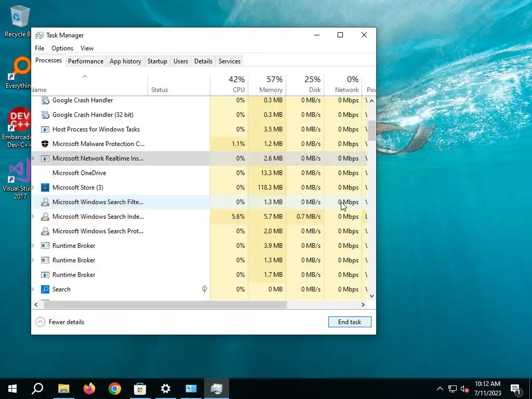Click the 118.3 MB memory value
The height and width of the screenshot is (399, 532).
[270, 187]
